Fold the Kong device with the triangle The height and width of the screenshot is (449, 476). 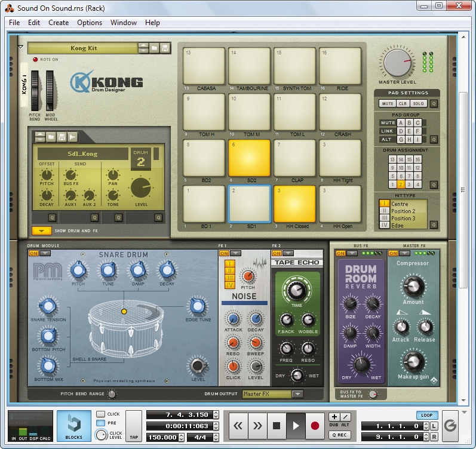pos(21,47)
